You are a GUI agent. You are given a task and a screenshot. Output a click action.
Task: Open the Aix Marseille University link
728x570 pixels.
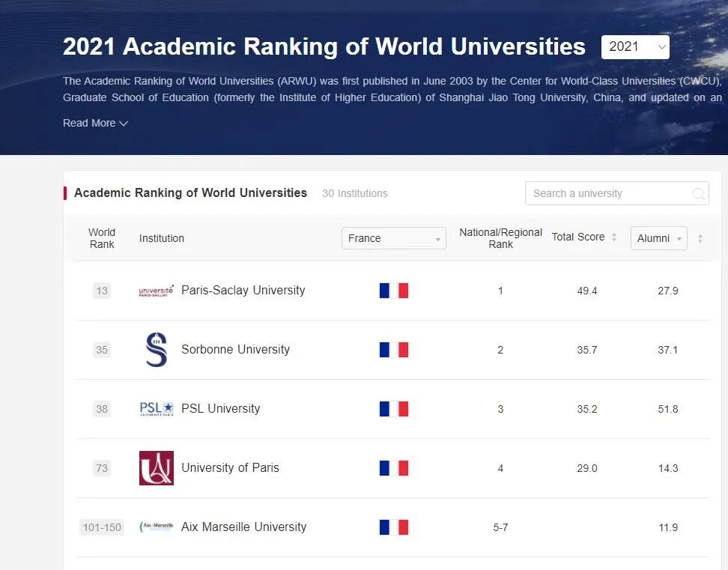click(x=243, y=527)
